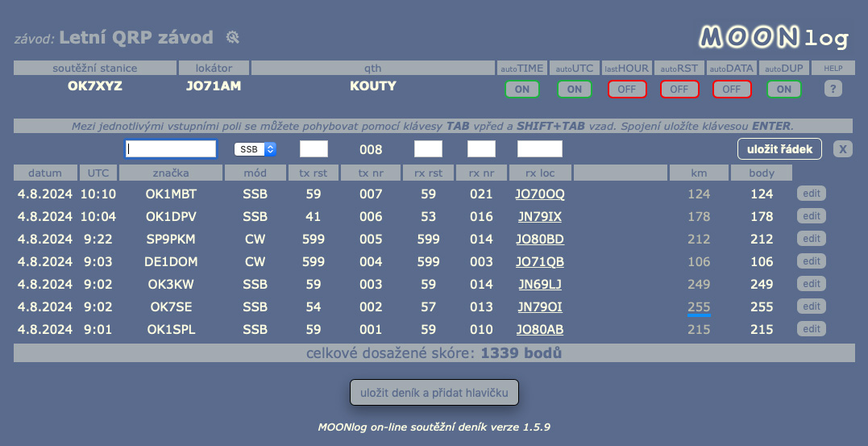Image resolution: width=868 pixels, height=446 pixels.
Task: Open the HELP question mark button
Action: coord(833,89)
